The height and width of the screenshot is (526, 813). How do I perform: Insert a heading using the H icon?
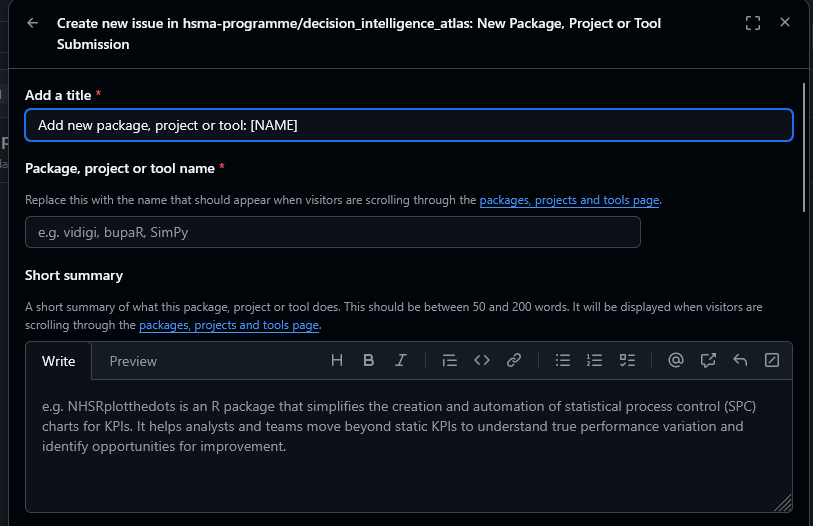337,360
